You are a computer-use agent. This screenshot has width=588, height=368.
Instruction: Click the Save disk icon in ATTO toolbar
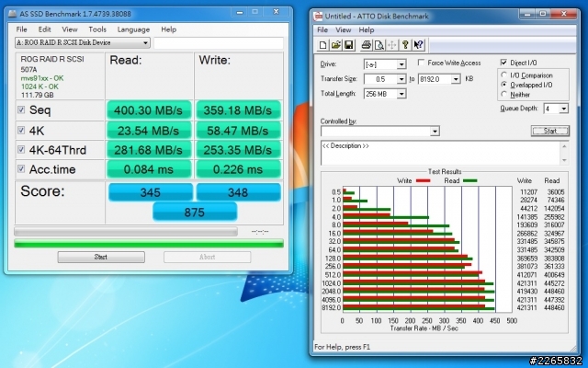[x=349, y=45]
